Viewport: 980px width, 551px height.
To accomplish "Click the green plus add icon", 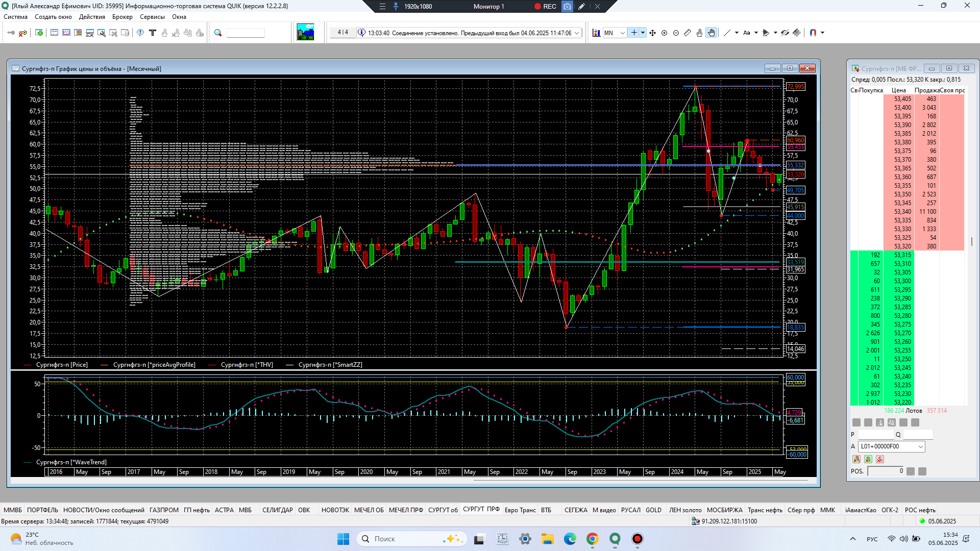I will point(39,33).
